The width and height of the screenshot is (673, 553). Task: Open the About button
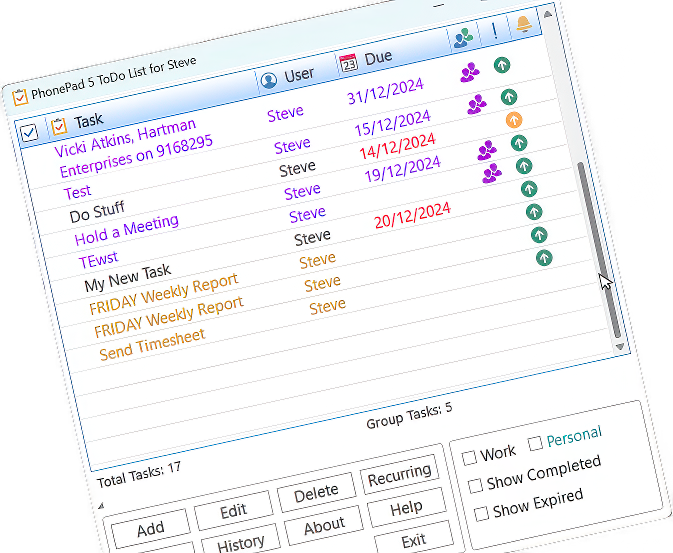pyautogui.click(x=324, y=526)
